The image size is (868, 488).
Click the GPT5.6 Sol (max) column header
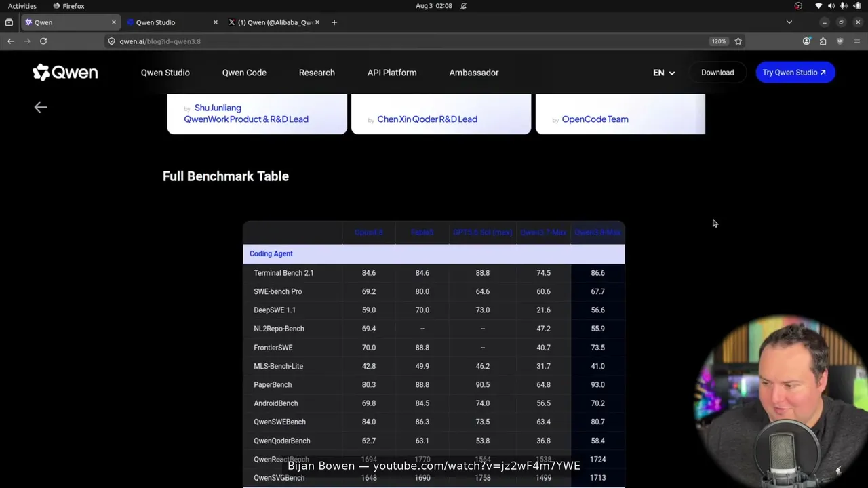[x=482, y=232]
